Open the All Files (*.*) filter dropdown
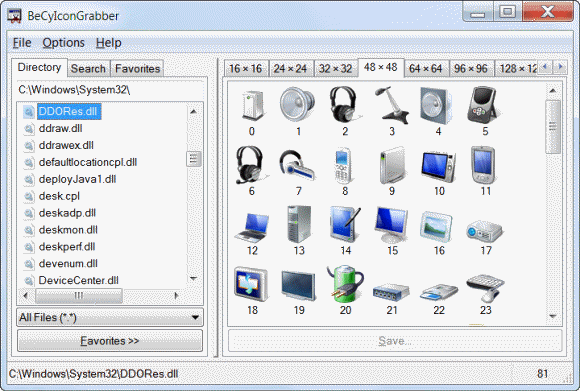 pos(109,317)
